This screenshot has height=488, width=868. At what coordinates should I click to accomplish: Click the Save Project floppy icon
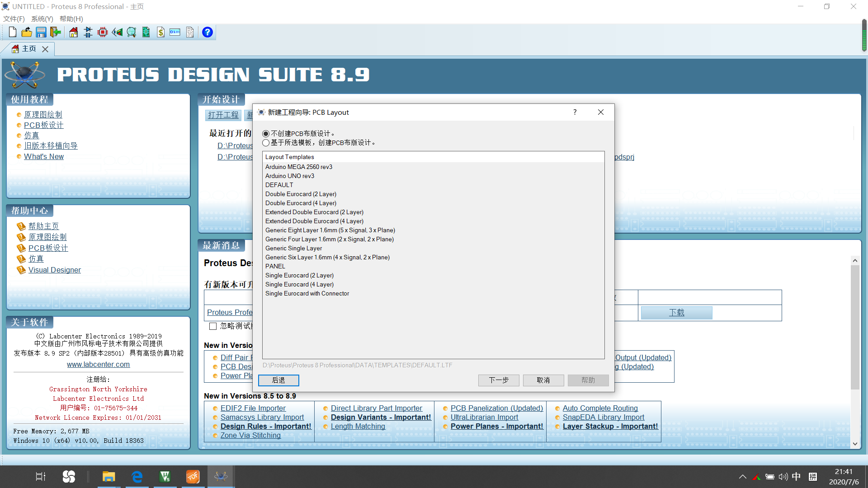(41, 32)
